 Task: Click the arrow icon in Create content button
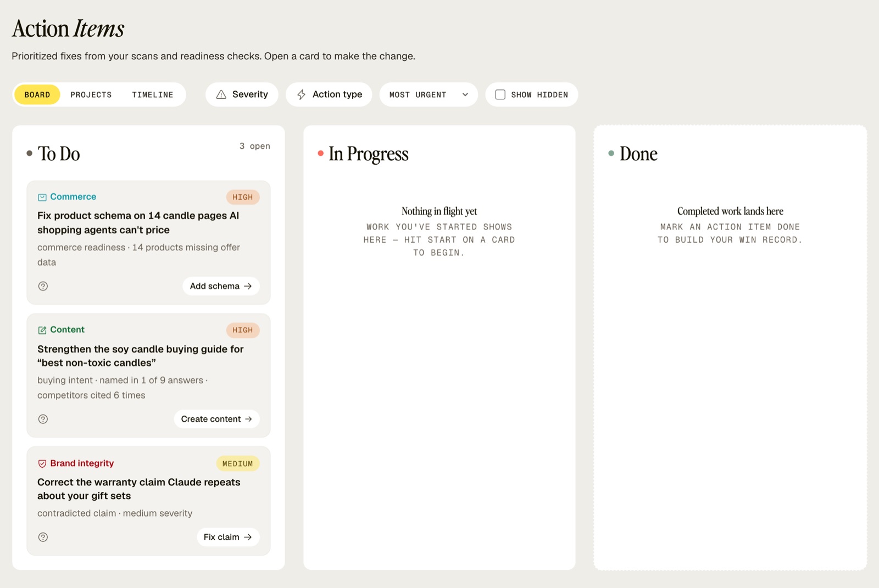(x=248, y=419)
